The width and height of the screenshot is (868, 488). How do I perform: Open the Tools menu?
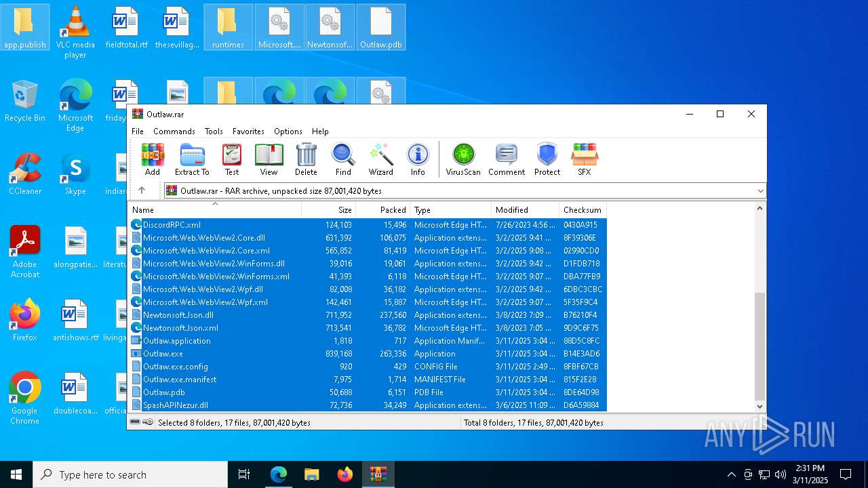tap(214, 131)
